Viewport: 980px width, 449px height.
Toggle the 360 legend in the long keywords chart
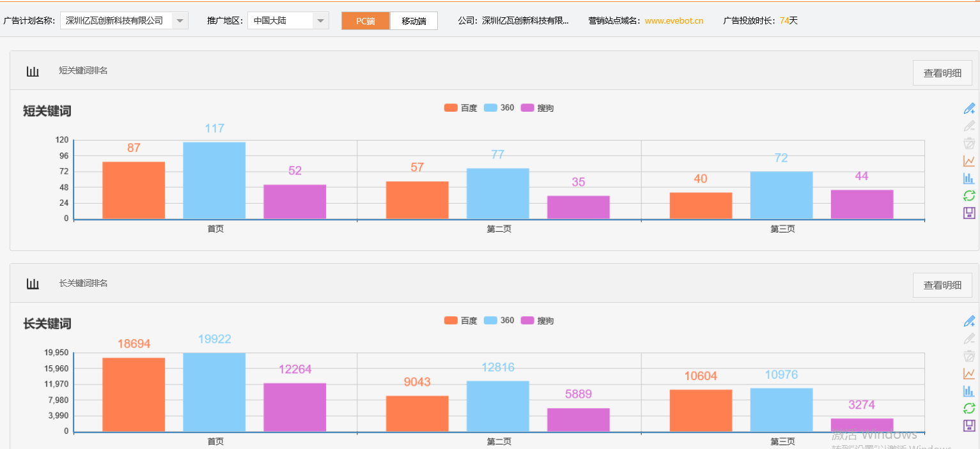point(499,320)
